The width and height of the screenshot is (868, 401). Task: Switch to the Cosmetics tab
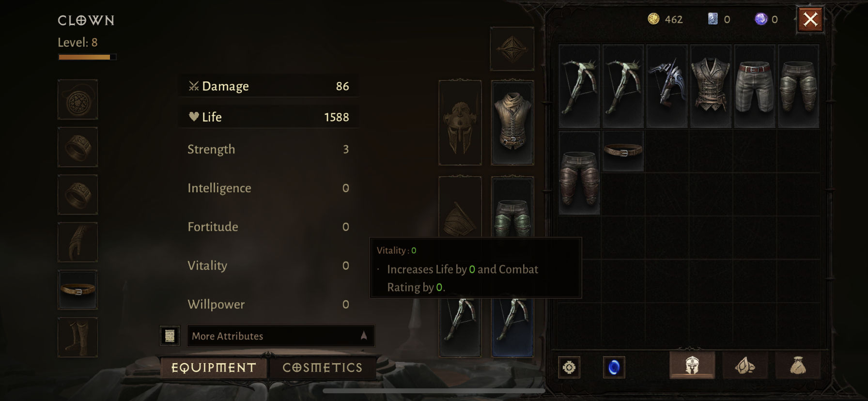click(323, 368)
